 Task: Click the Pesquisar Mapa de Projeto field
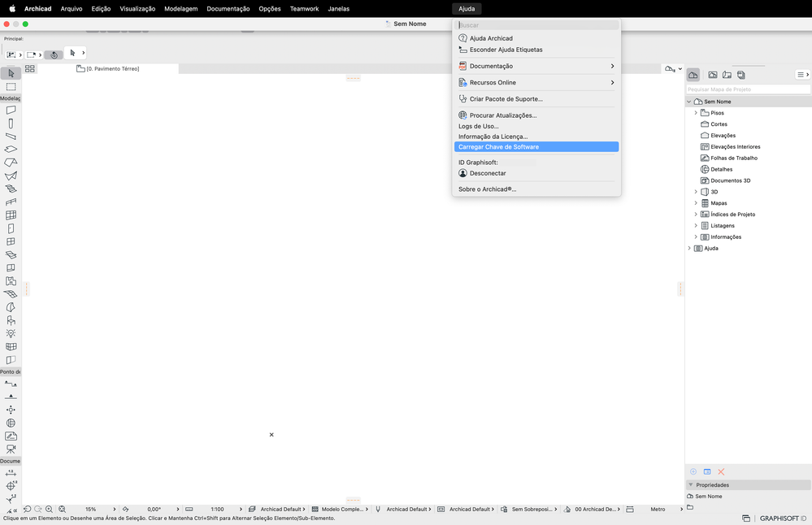coord(749,89)
